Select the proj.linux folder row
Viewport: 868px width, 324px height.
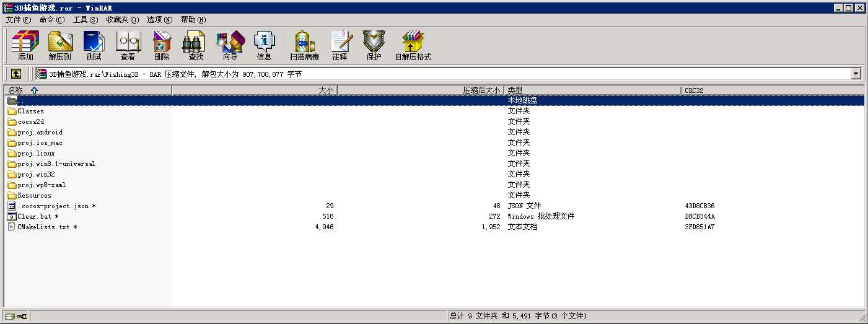pos(434,153)
